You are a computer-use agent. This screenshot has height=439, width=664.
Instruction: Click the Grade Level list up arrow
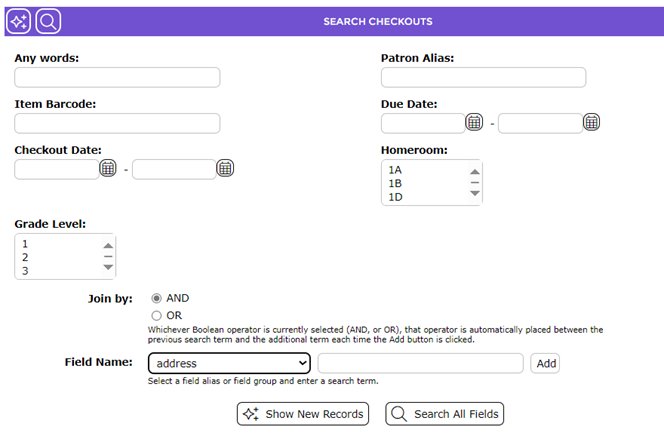click(x=108, y=246)
